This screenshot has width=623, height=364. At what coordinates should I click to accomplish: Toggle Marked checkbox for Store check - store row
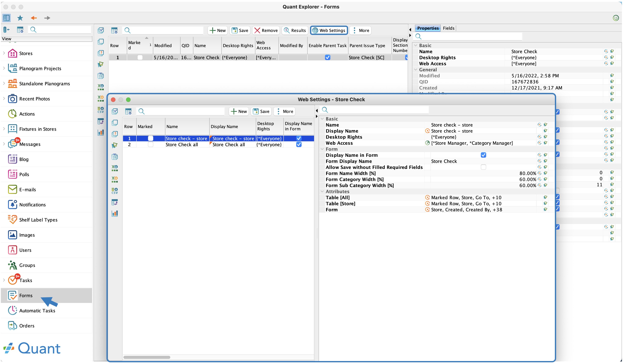(x=150, y=138)
